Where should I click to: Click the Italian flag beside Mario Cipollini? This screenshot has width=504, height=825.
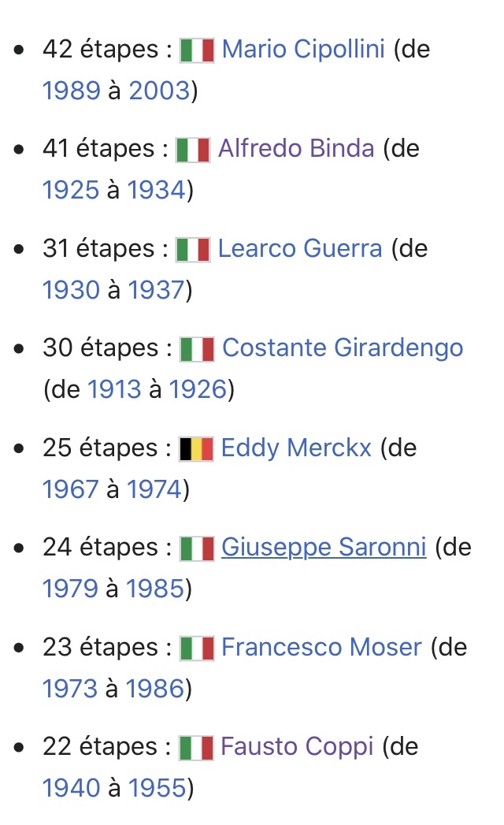point(197,50)
